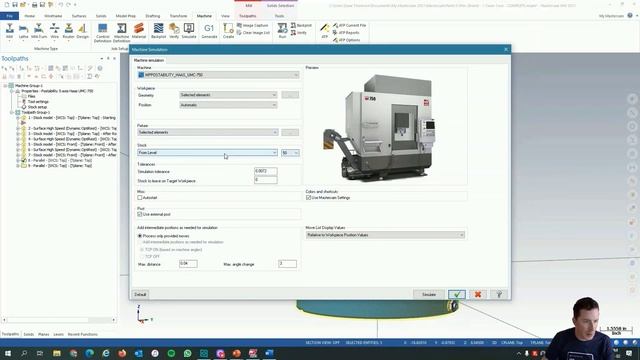Click the Max. distance input field

coord(188,264)
